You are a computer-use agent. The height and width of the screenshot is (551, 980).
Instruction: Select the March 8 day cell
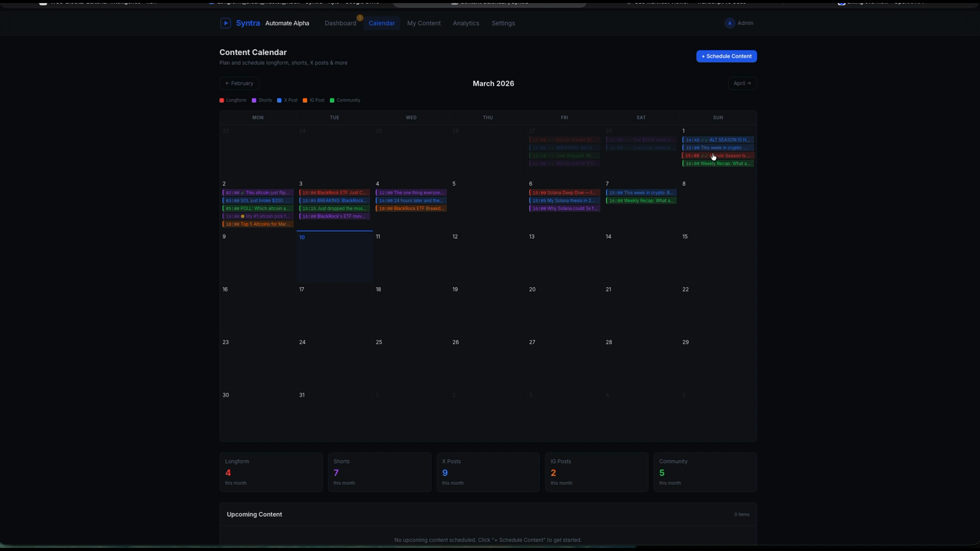718,204
